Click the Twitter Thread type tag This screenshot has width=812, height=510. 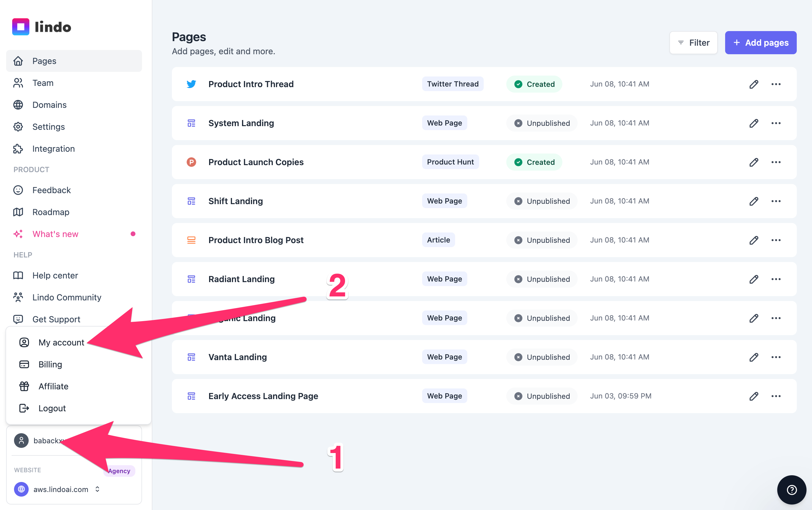point(453,84)
